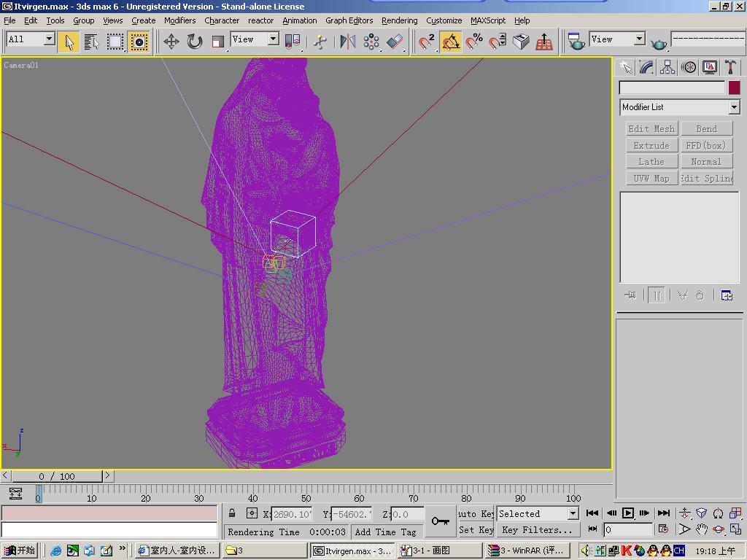Image resolution: width=747 pixels, height=560 pixels.
Task: Toggle the Angle Snap button
Action: (451, 42)
